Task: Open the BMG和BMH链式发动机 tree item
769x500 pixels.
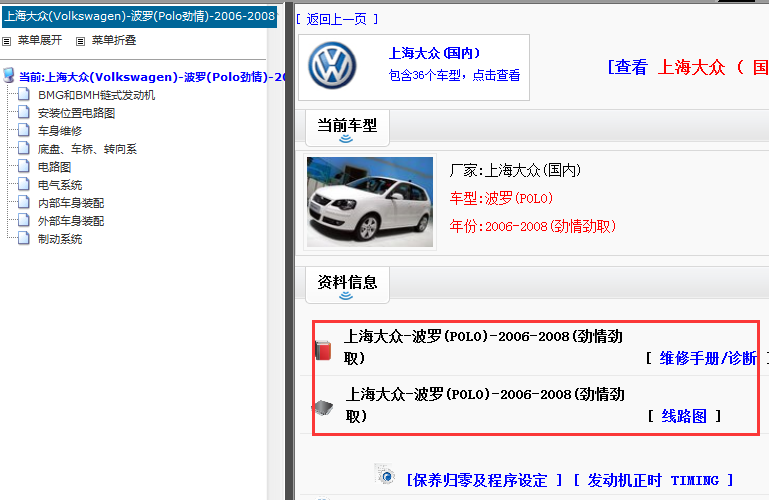Action: coord(96,95)
